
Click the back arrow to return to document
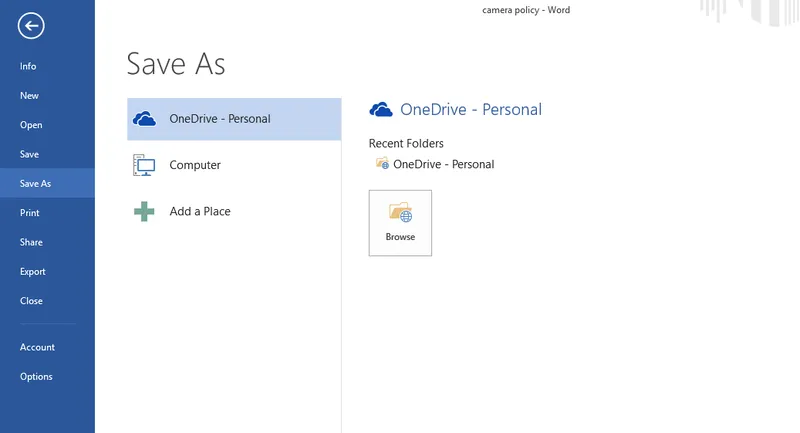[x=31, y=26]
